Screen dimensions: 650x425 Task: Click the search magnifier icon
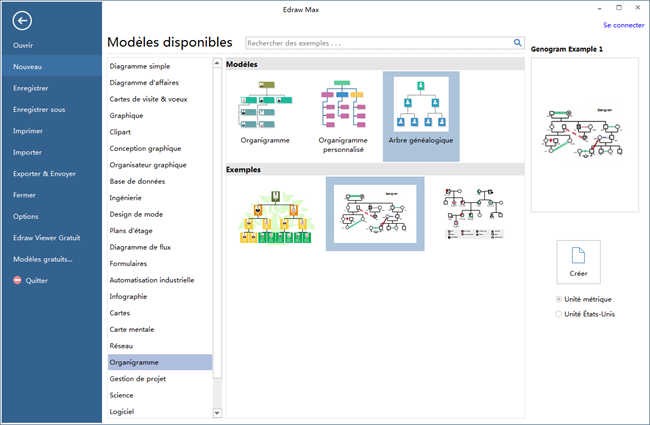517,43
